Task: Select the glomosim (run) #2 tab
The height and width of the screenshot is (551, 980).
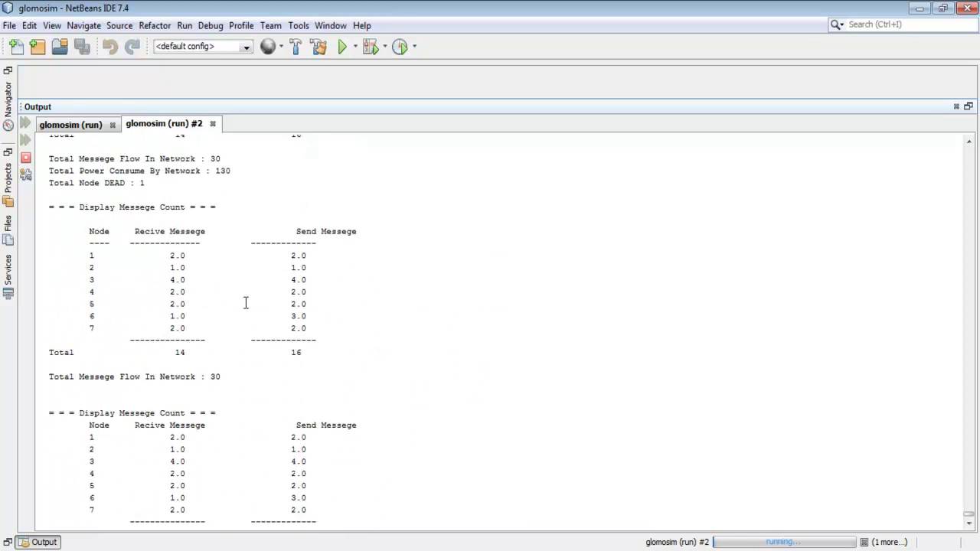Action: coord(164,123)
